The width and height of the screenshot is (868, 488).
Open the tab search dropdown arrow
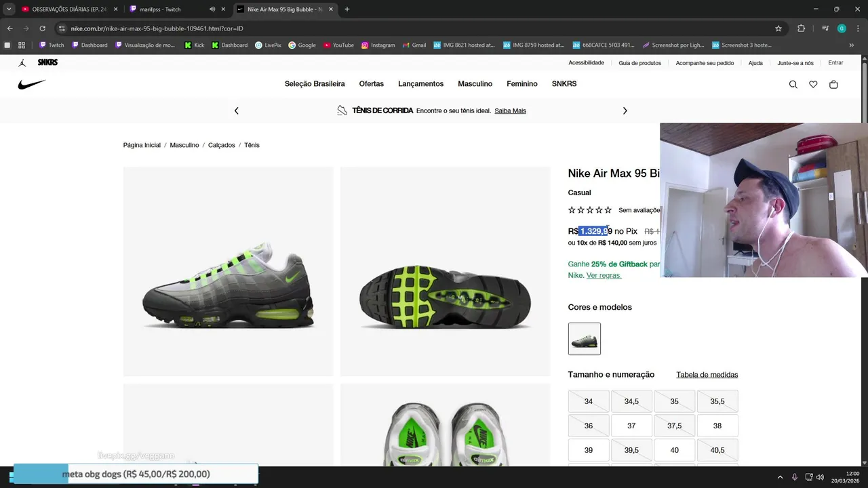point(9,9)
